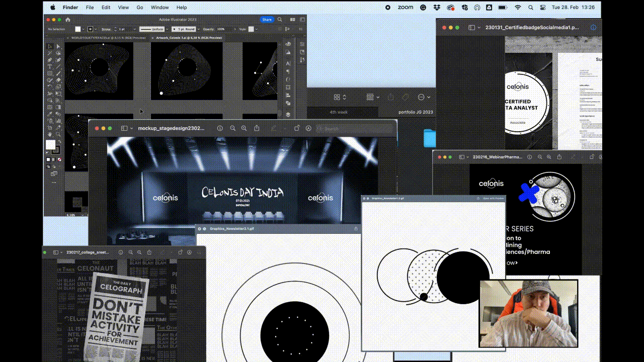Viewport: 644px width, 362px height.
Task: Click Open with Preview button in Graphics_Newsletter1.2.gif
Action: point(494,198)
